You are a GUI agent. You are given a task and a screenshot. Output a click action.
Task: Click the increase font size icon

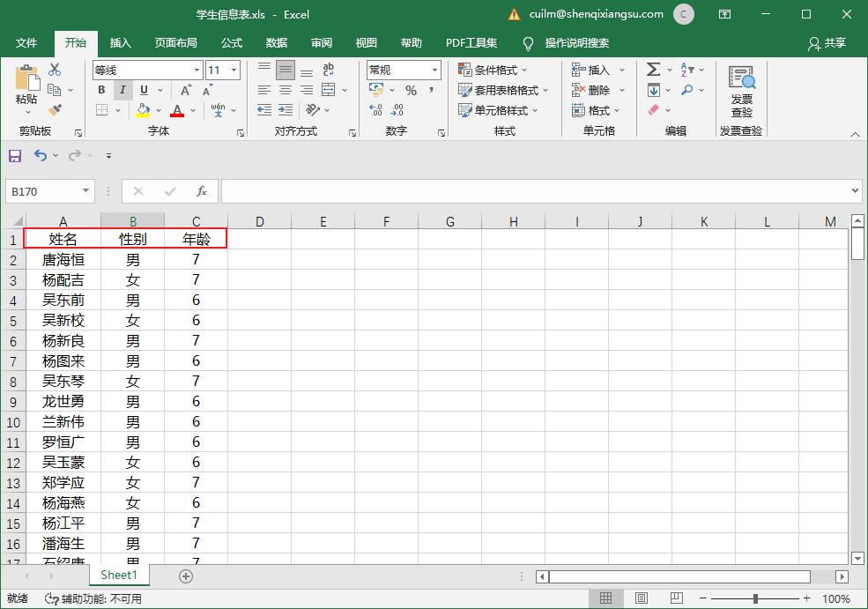tap(186, 90)
